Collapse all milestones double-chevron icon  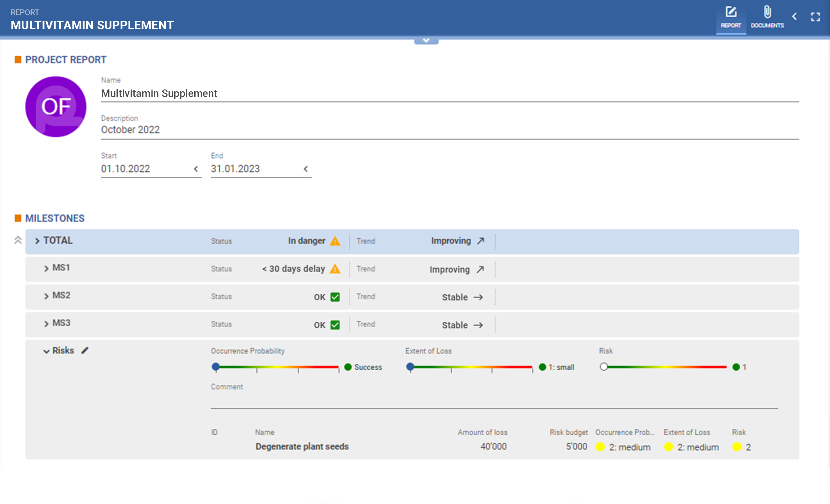(18, 240)
